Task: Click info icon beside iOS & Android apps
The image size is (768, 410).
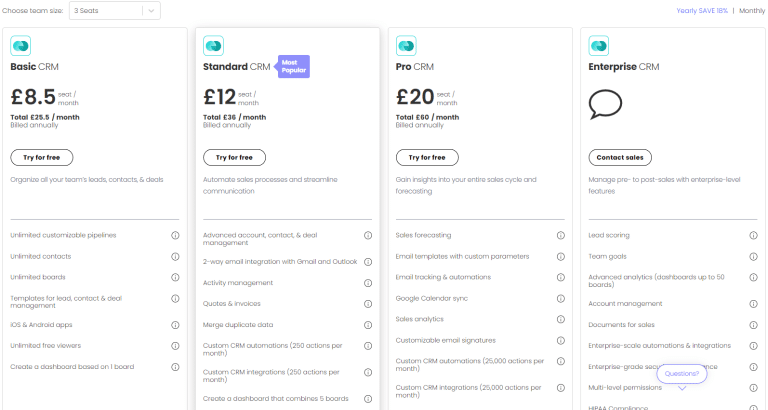Action: click(x=175, y=325)
